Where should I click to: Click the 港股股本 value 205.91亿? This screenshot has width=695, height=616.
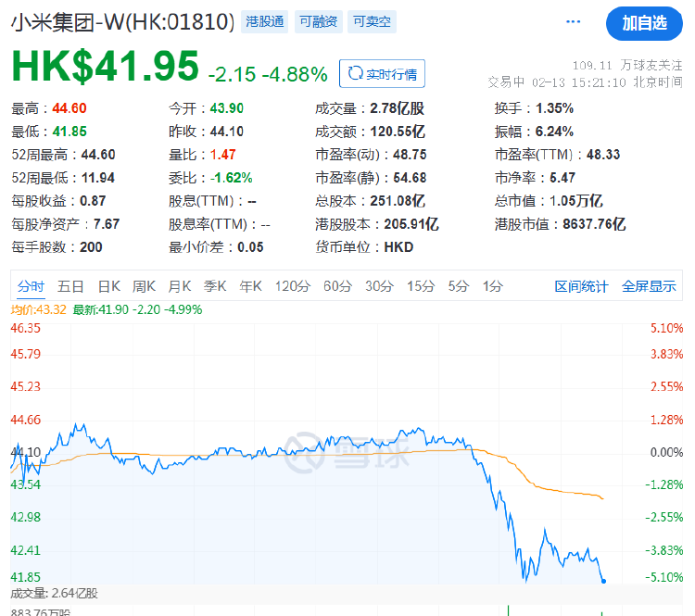click(x=411, y=224)
